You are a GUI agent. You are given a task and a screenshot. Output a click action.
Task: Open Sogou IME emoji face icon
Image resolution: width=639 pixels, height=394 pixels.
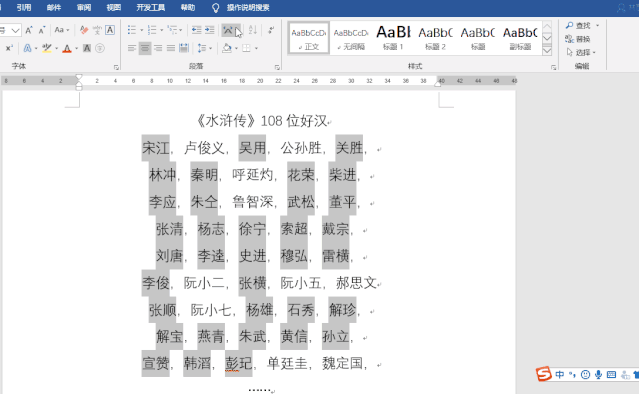click(585, 374)
